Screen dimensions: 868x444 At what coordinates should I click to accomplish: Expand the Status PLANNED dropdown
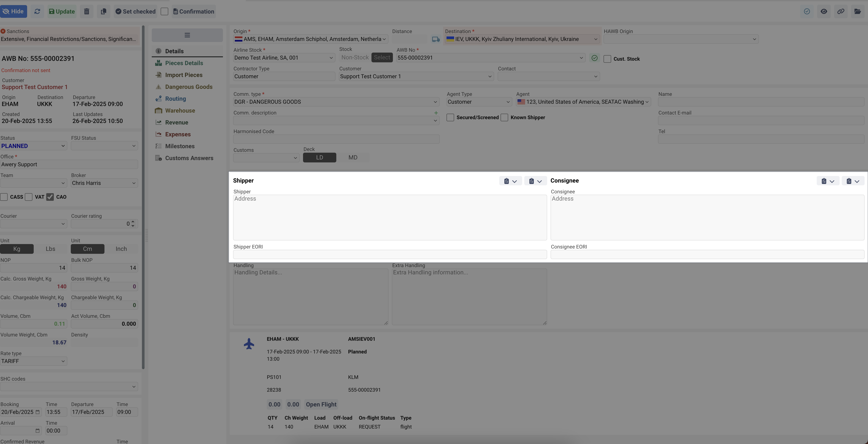click(x=33, y=146)
